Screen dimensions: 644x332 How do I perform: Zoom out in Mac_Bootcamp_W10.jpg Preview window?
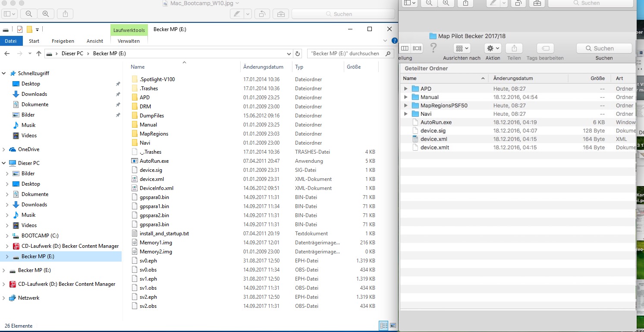click(x=29, y=14)
